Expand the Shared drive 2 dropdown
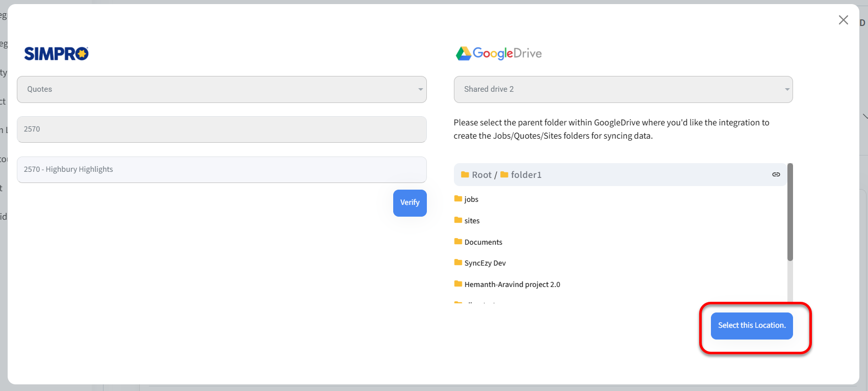The width and height of the screenshot is (868, 391). coord(623,89)
